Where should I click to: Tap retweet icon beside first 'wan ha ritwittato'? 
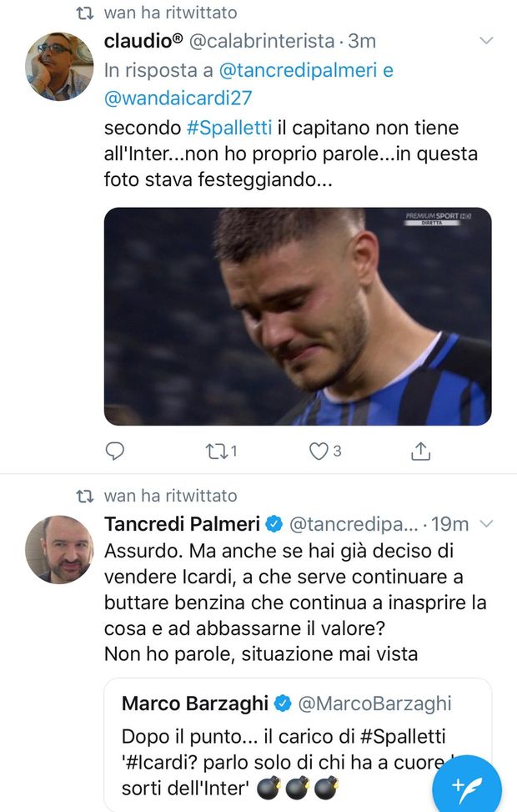(84, 13)
